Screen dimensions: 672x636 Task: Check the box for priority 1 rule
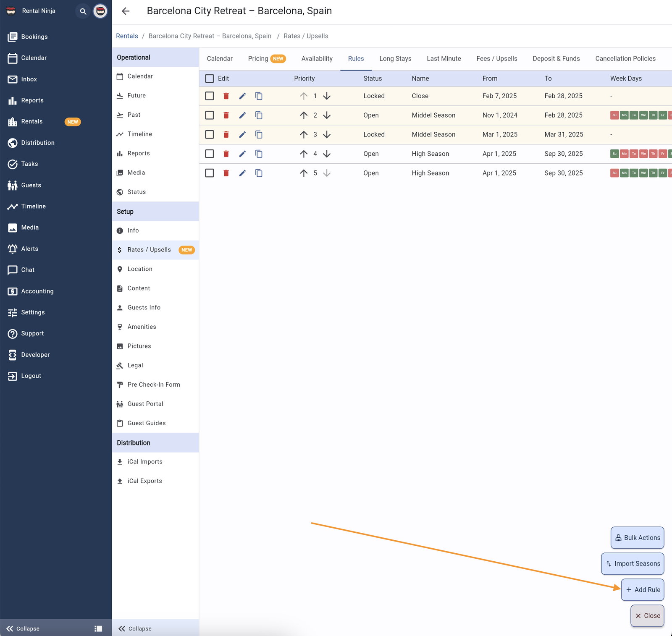click(x=210, y=96)
